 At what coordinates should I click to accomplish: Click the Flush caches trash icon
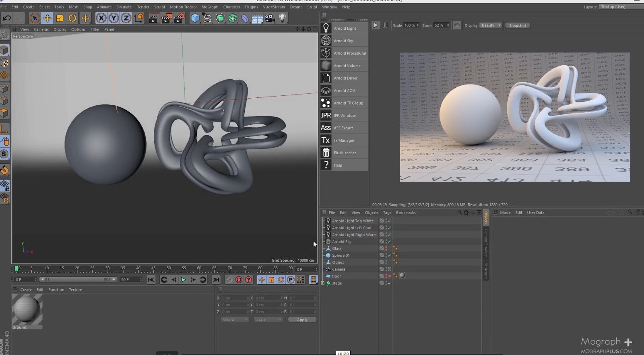326,153
